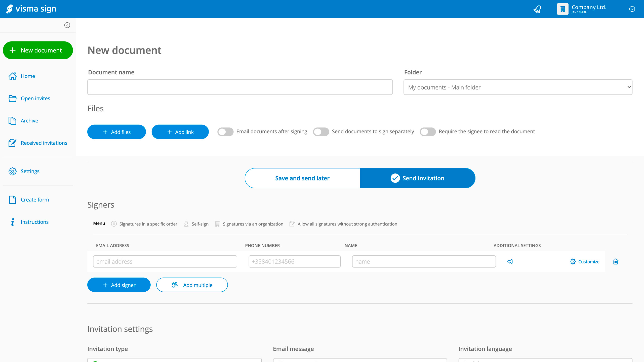Enable Email documents after signing
Screen dimensions: 644x362
(x=225, y=131)
